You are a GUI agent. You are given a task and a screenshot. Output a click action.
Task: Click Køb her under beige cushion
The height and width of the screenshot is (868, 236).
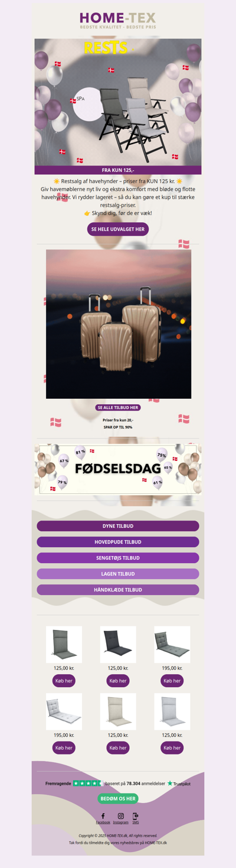pyautogui.click(x=118, y=747)
